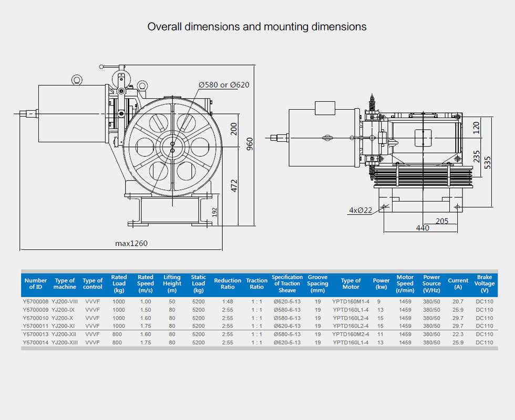Image resolution: width=515 pixels, height=420 pixels.
Task: Click the "Ø580 or Ø620" sheave diameter label
Action: click(x=224, y=85)
